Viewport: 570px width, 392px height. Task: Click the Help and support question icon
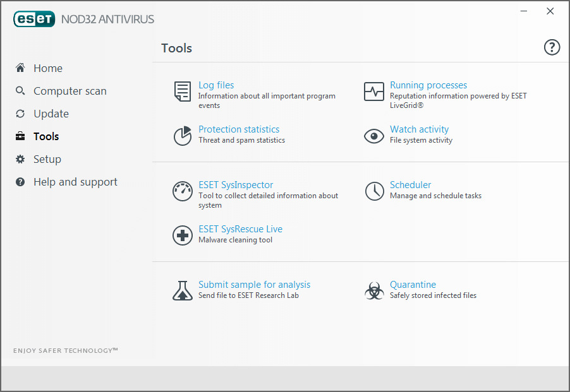point(20,182)
